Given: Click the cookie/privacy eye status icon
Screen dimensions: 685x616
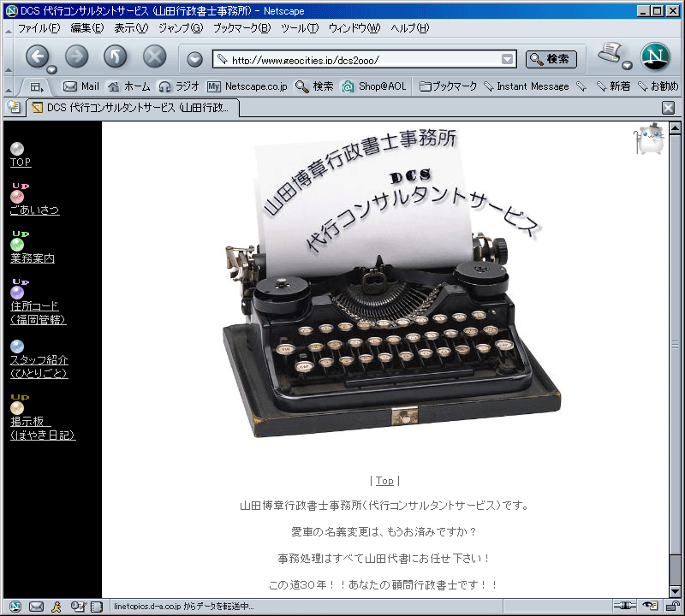Looking at the screenshot, I should [x=651, y=606].
